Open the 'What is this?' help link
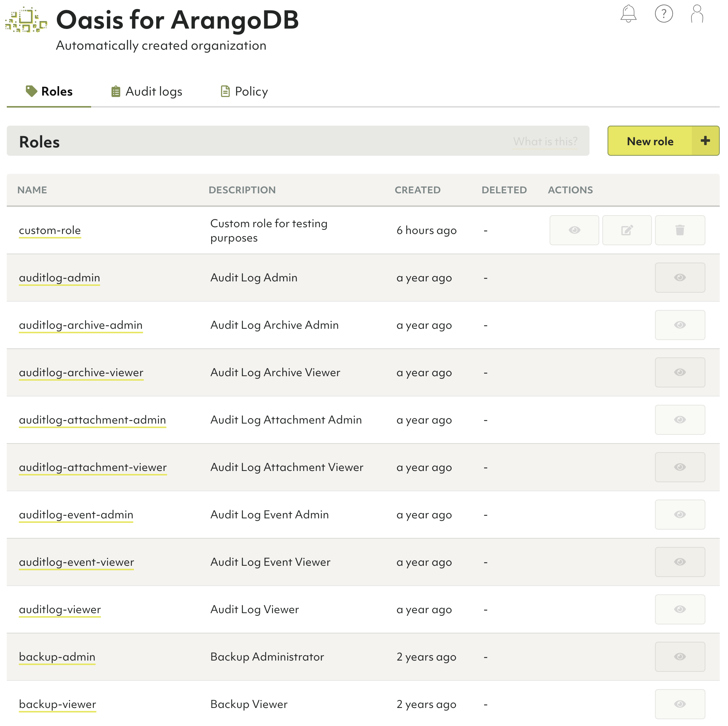This screenshot has height=726, width=728. point(545,141)
